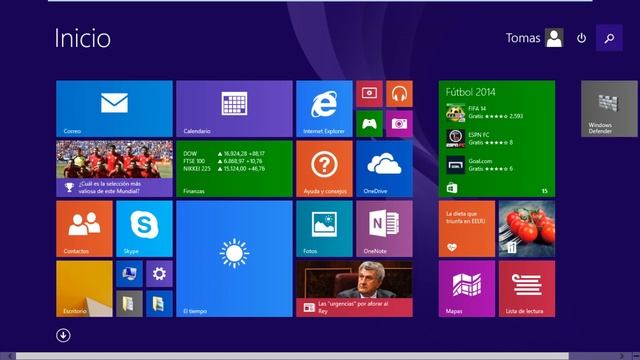Image resolution: width=640 pixels, height=360 pixels.
Task: Click the NIKKEI 225 quote line
Action: [x=224, y=169]
